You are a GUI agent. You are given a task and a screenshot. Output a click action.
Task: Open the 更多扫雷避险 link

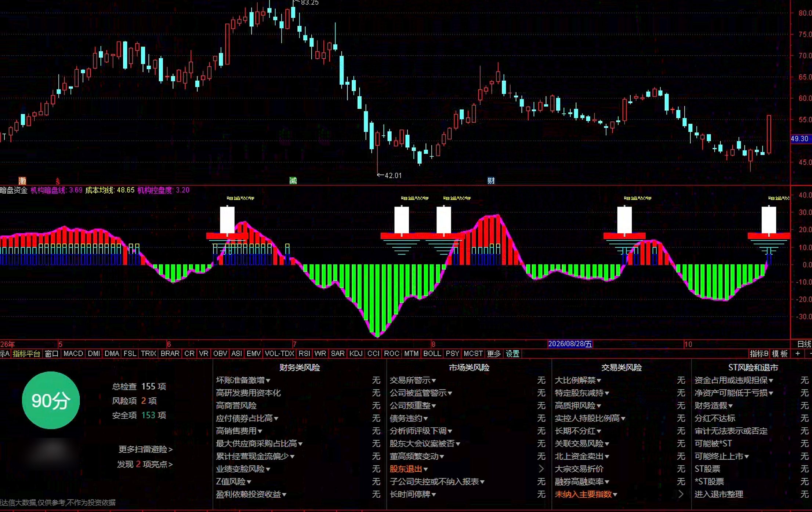coord(145,449)
